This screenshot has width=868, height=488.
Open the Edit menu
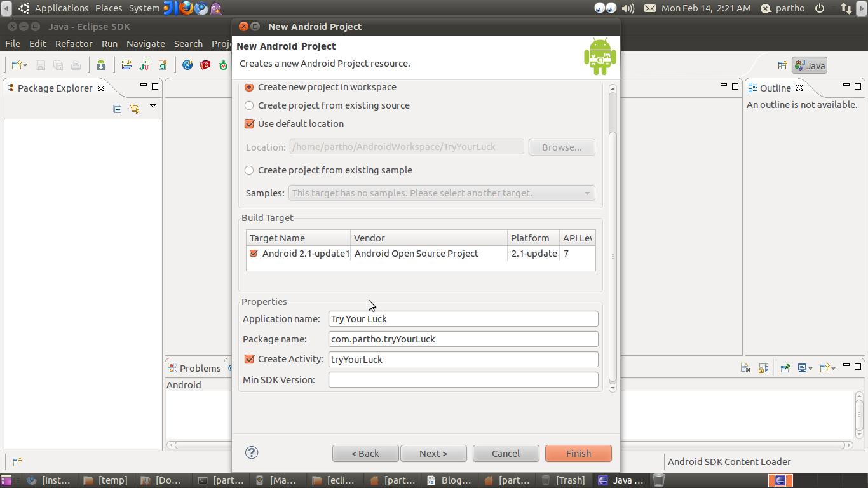37,44
